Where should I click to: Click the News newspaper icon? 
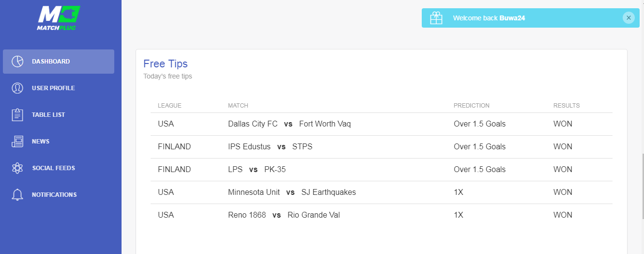[17, 142]
